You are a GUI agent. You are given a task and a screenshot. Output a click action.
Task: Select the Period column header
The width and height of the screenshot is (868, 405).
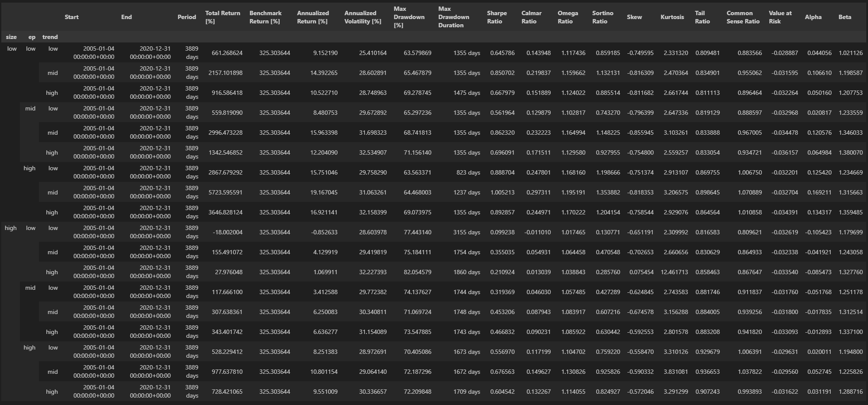pyautogui.click(x=187, y=17)
